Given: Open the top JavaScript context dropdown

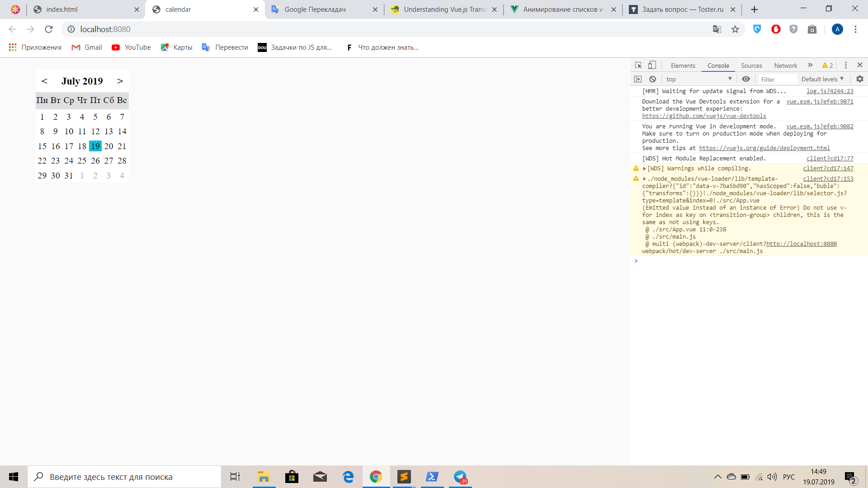Looking at the screenshot, I should [x=699, y=79].
